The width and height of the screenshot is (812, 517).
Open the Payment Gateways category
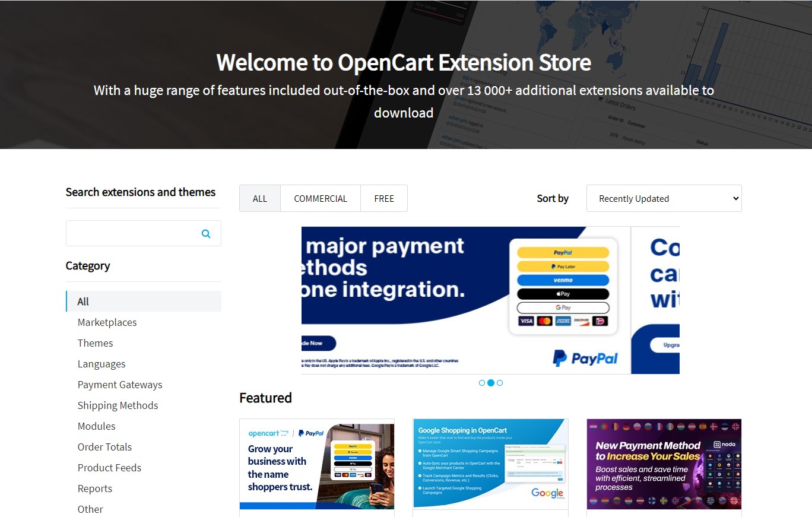120,385
